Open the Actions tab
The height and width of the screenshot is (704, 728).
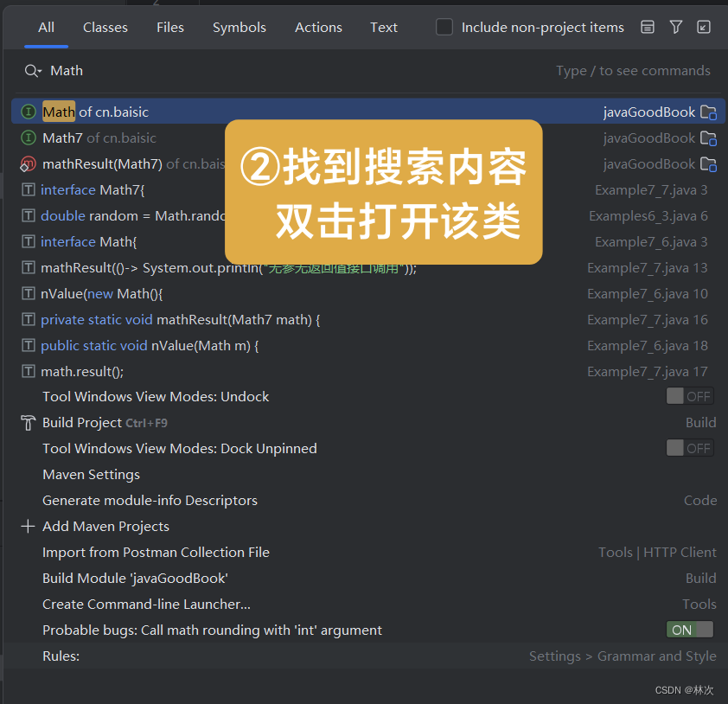pos(318,28)
